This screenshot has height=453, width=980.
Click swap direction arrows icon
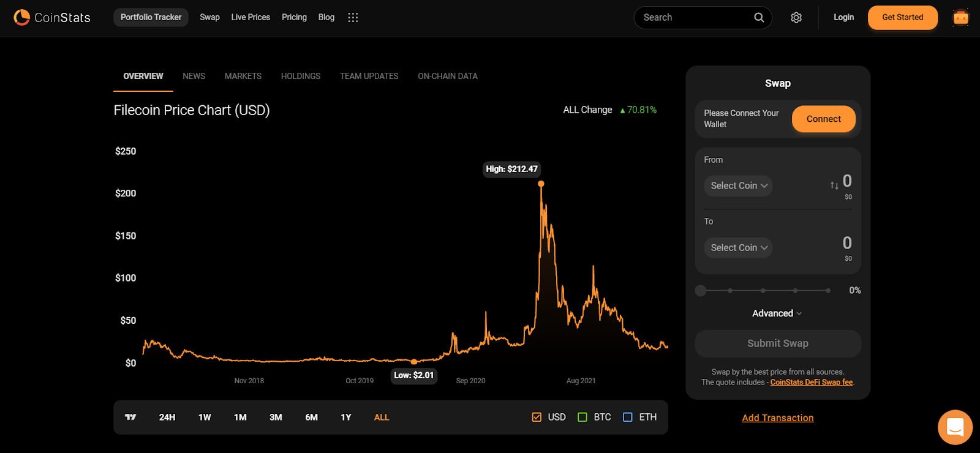[834, 185]
